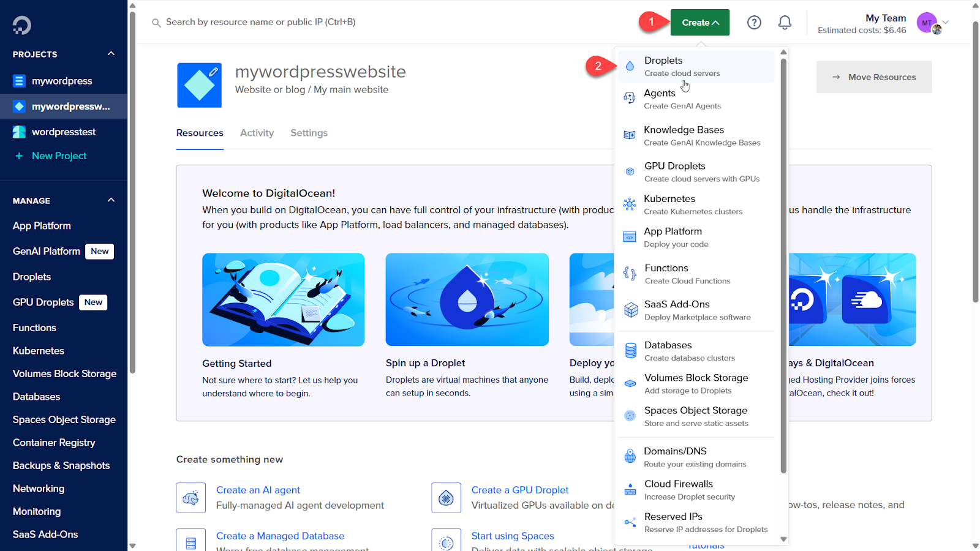This screenshot has width=980, height=551.
Task: Switch to the Activity tab
Action: pos(257,133)
